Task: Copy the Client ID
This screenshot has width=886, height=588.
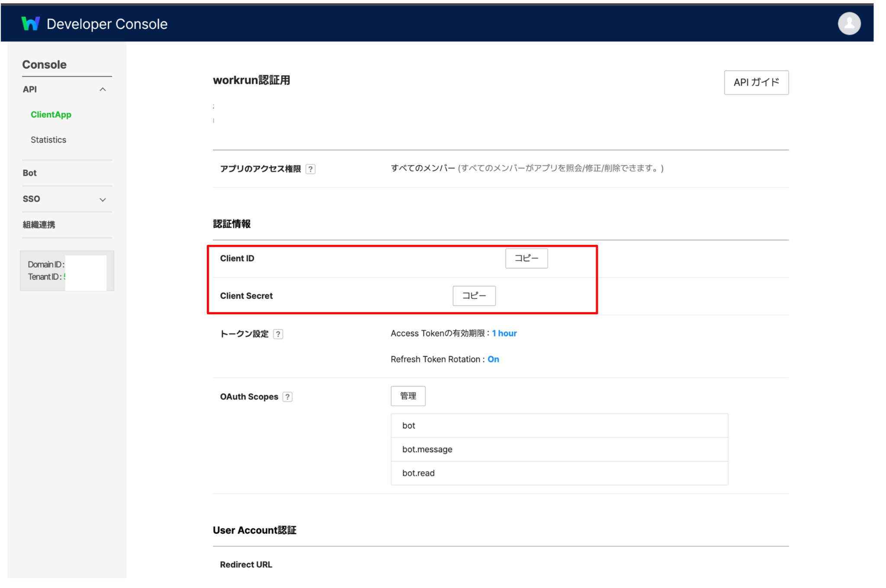Action: [x=526, y=258]
